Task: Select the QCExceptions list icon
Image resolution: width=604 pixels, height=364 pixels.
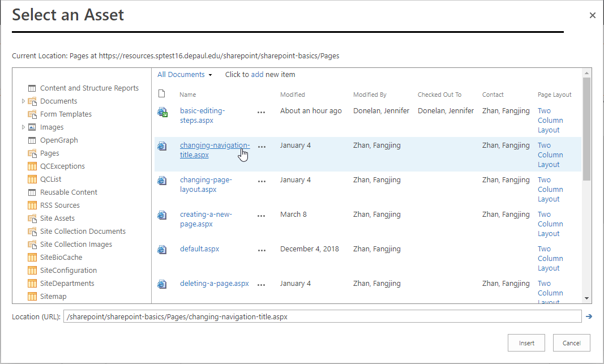Action: tap(32, 166)
